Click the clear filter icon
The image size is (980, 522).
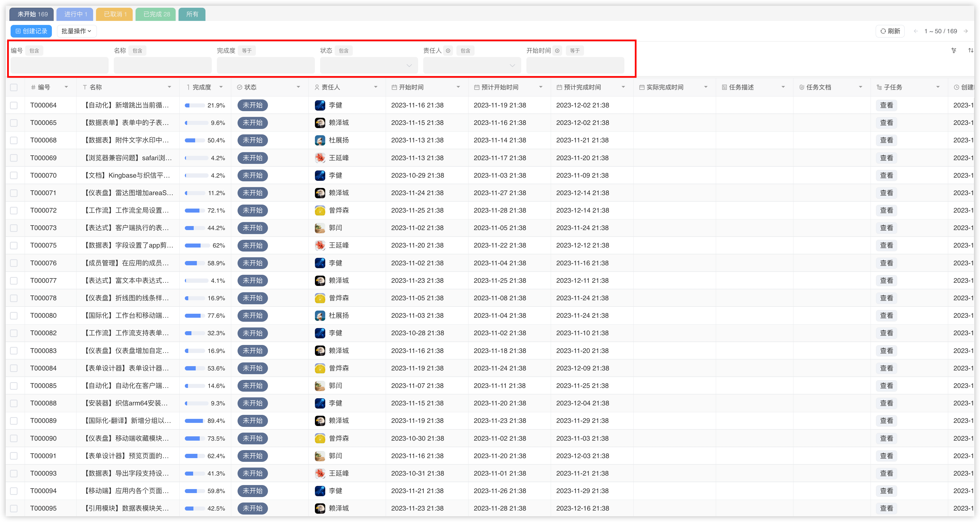tap(954, 50)
